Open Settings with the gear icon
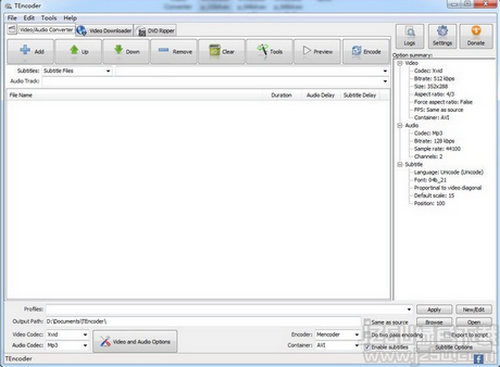The width and height of the screenshot is (500, 367). 442,36
